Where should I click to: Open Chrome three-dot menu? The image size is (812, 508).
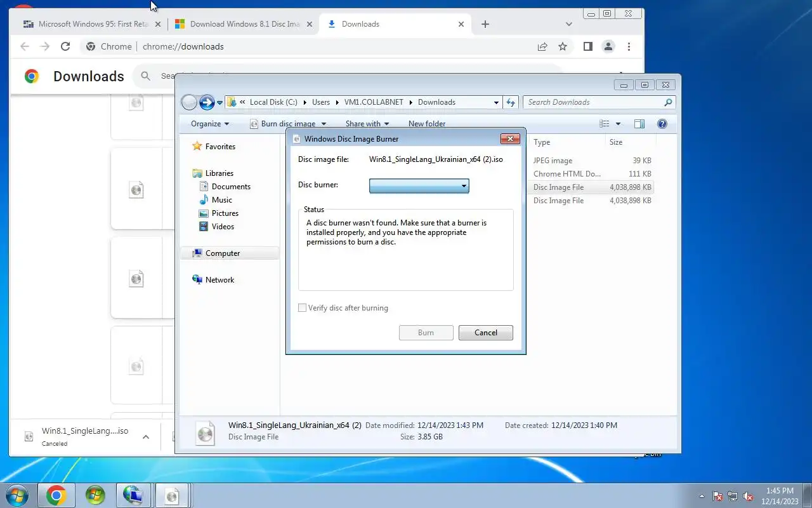pyautogui.click(x=629, y=46)
